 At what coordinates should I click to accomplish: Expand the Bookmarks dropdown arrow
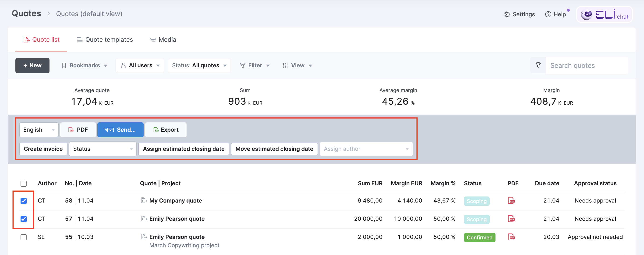point(106,66)
